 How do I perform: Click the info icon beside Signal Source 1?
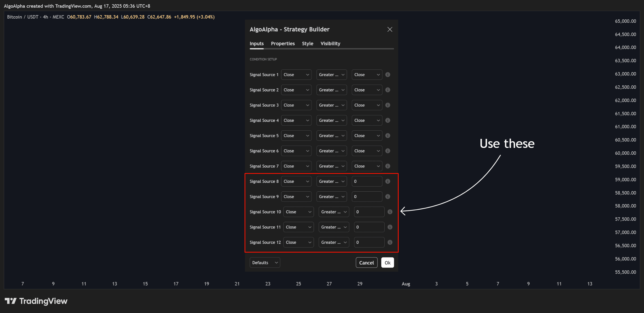pos(388,74)
